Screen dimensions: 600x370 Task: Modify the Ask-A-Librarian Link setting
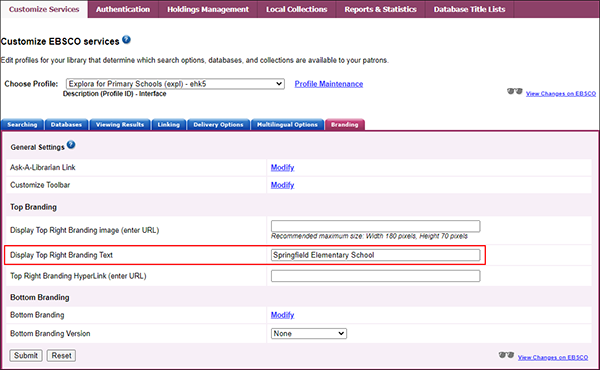(282, 168)
